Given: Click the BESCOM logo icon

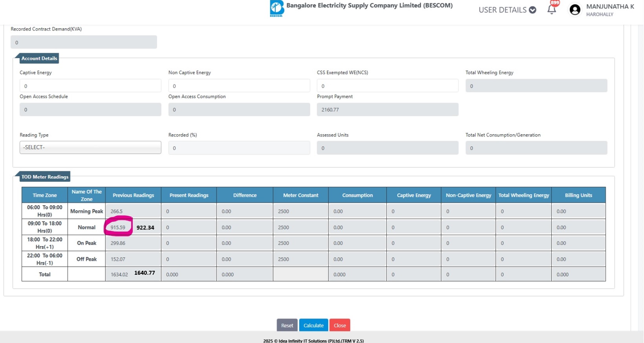Looking at the screenshot, I should (276, 8).
